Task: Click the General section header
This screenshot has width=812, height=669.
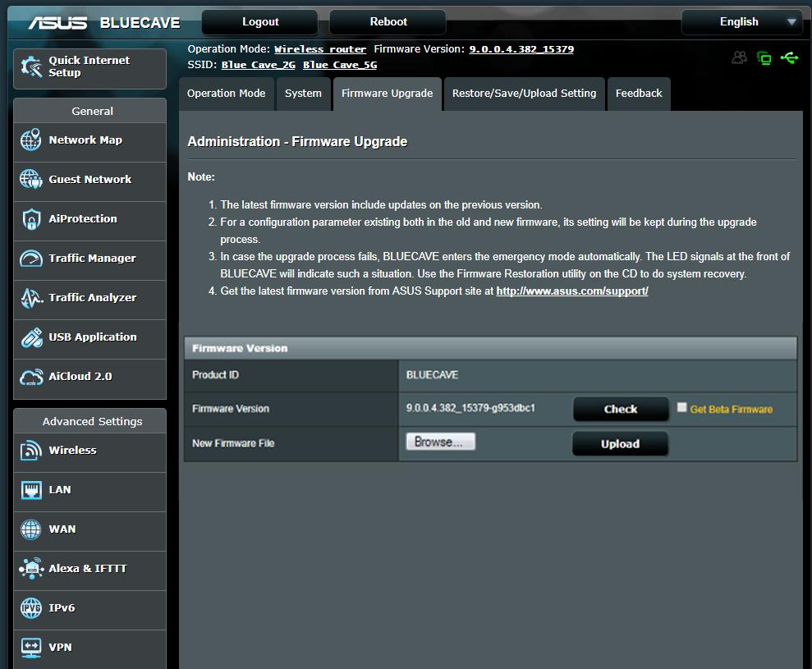Action: [x=92, y=112]
